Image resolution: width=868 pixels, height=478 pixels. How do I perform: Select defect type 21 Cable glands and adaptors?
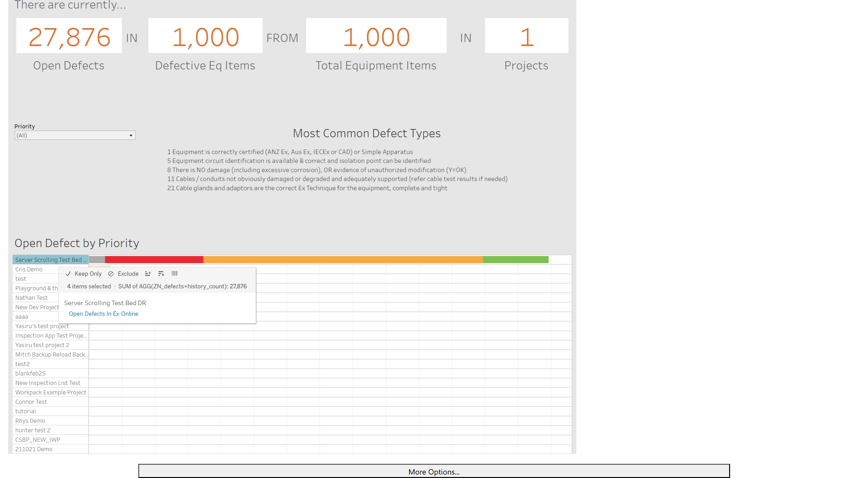[x=307, y=188]
